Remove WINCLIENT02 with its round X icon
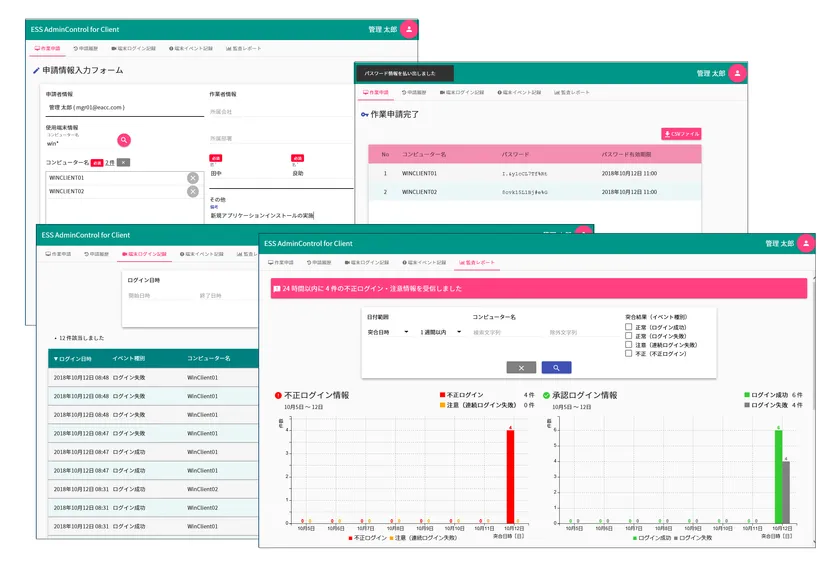 (x=193, y=191)
